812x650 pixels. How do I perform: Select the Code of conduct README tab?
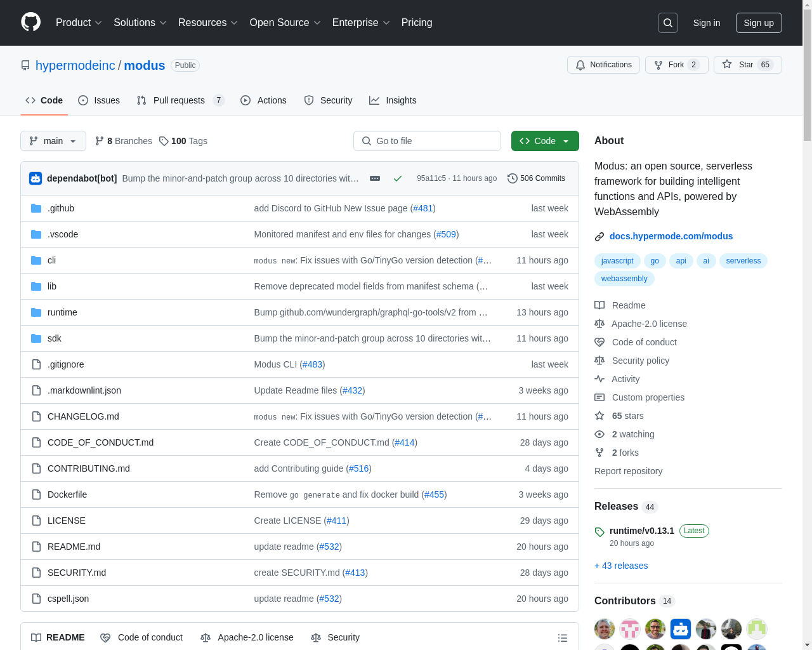click(141, 637)
